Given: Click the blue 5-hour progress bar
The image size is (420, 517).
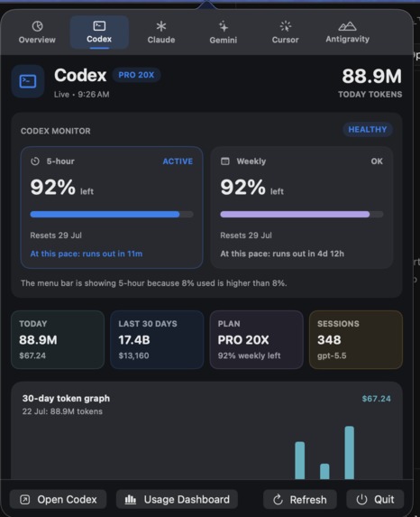Looking at the screenshot, I should [x=112, y=215].
